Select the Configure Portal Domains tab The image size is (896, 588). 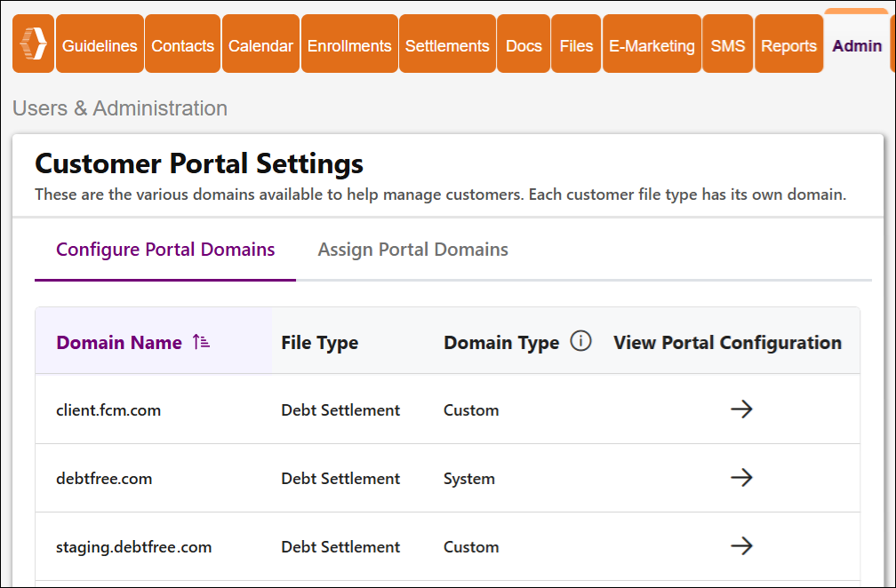(165, 250)
